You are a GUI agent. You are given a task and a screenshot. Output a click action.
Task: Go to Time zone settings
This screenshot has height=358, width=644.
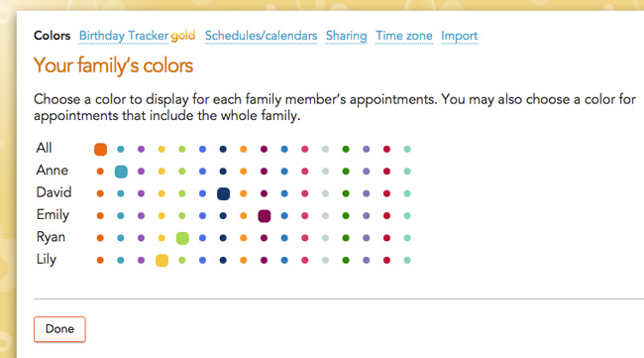click(x=404, y=36)
